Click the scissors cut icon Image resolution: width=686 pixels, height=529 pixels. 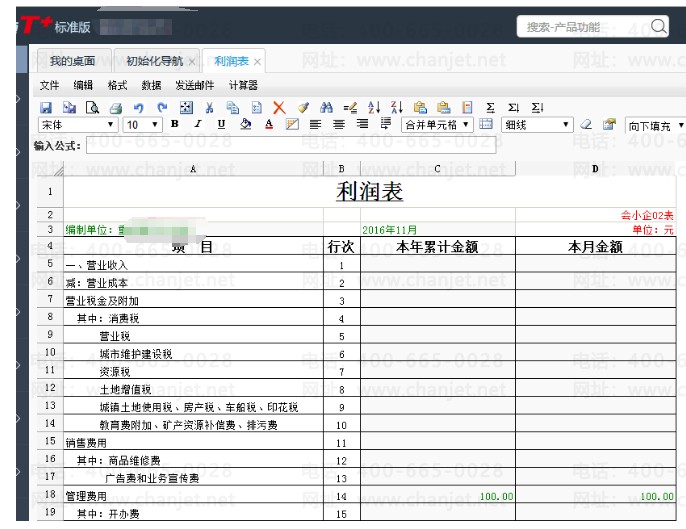(209, 108)
